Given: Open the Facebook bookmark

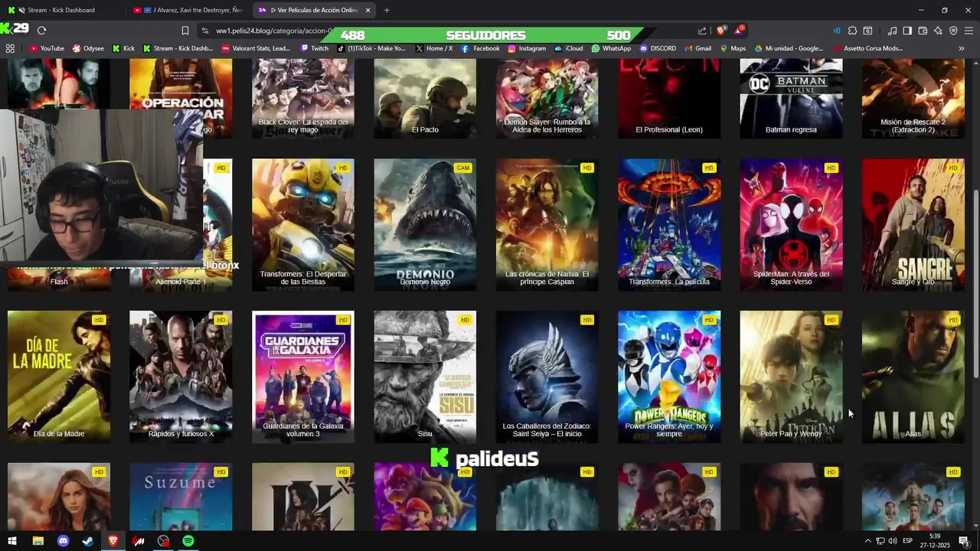Looking at the screenshot, I should click(x=480, y=48).
